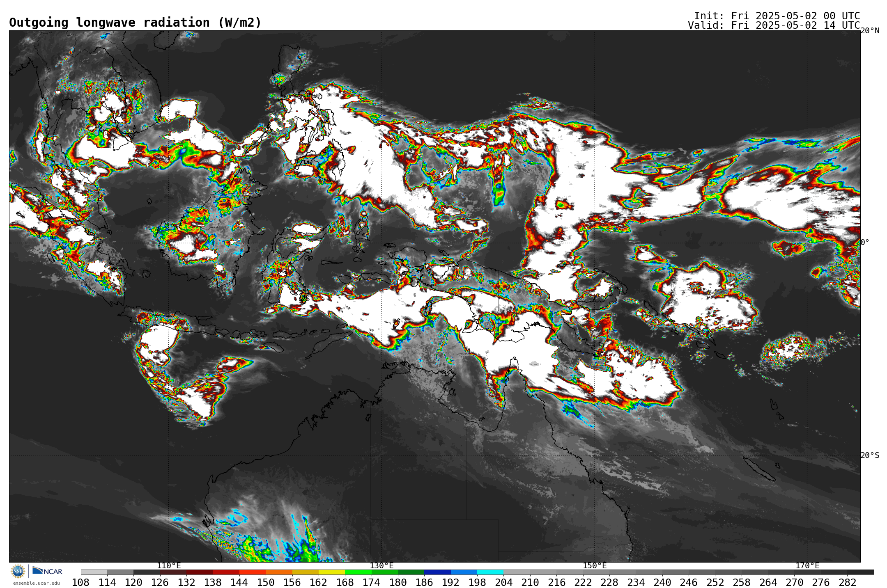Click the 0° equator latitude label

click(x=865, y=242)
